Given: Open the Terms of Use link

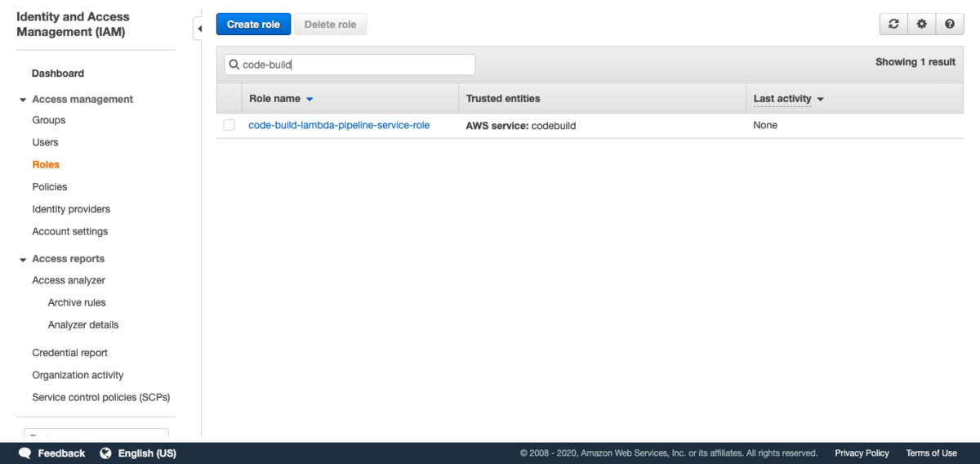Looking at the screenshot, I should (931, 453).
